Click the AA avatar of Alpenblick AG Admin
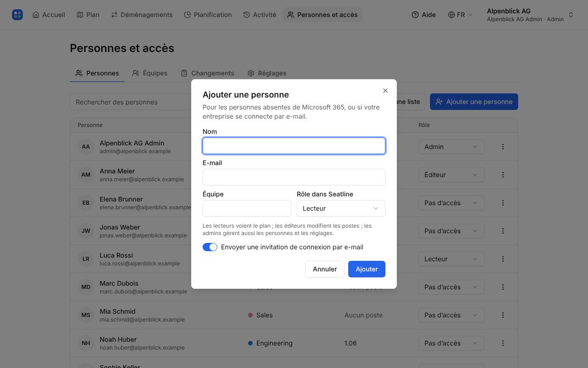The height and width of the screenshot is (368, 588). (x=86, y=147)
